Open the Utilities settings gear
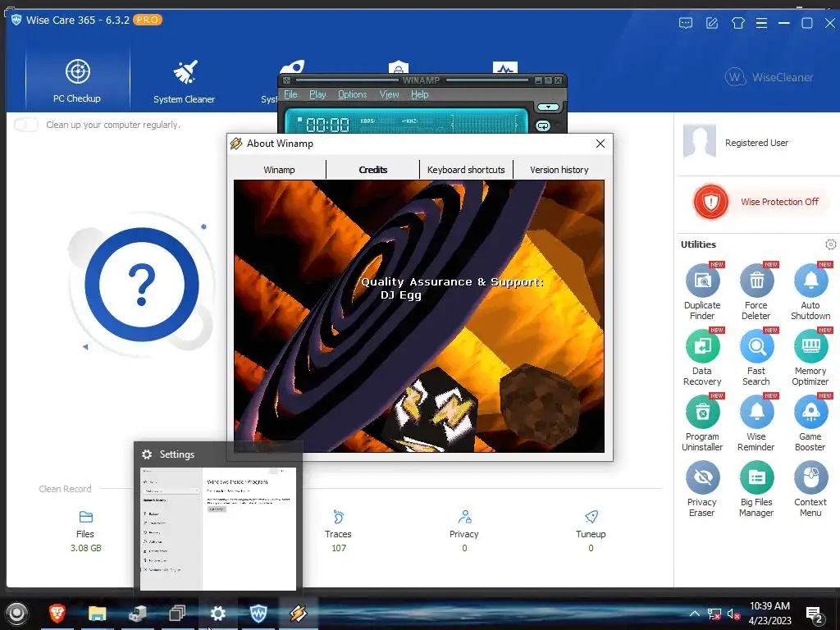Image resolution: width=840 pixels, height=630 pixels. click(x=830, y=244)
